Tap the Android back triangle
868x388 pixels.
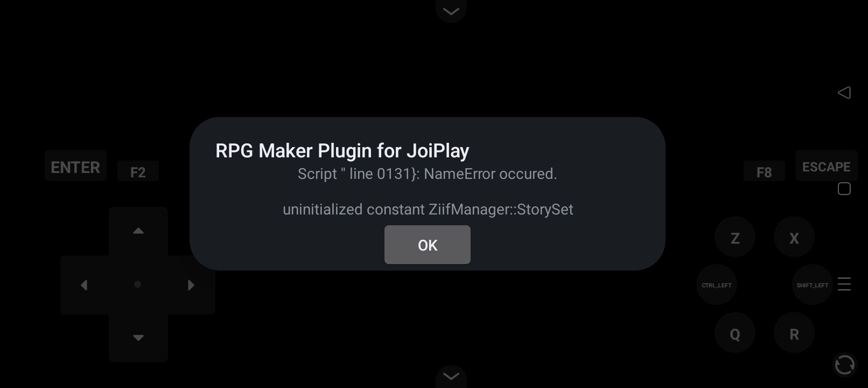click(844, 93)
